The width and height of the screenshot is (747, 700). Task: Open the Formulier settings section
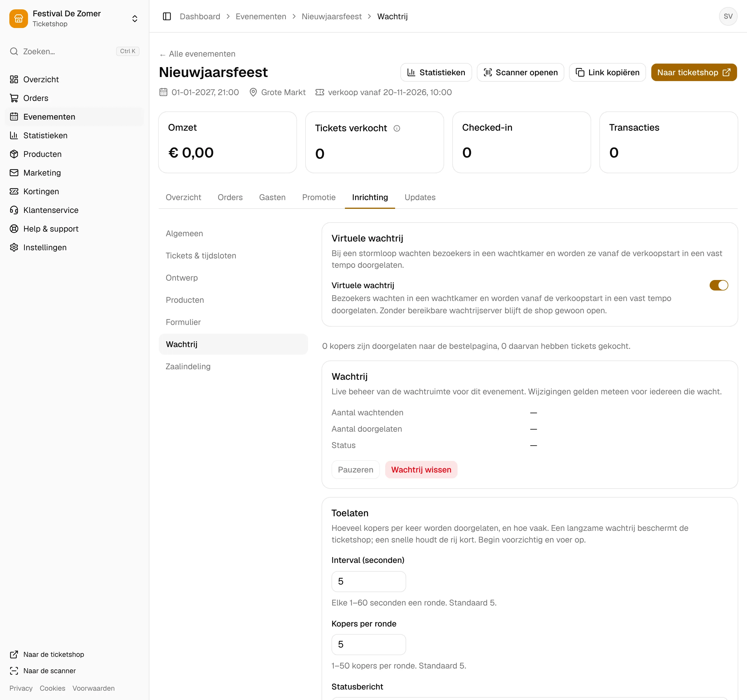click(233, 322)
